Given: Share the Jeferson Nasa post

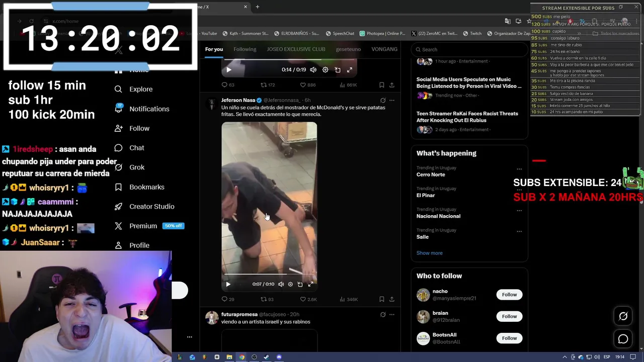Looking at the screenshot, I should 392,299.
